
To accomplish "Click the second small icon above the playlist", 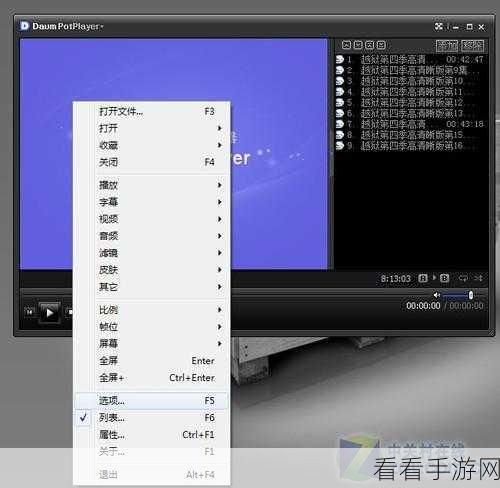I will pyautogui.click(x=358, y=45).
